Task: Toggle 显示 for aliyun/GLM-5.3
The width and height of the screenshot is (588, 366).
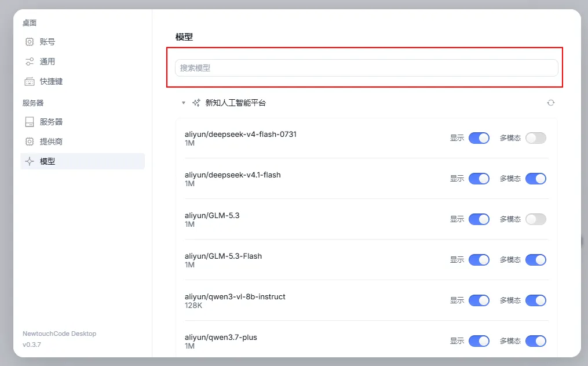Action: 479,219
